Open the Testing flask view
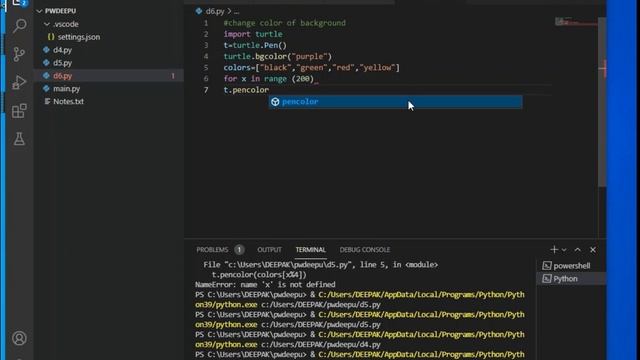Image resolution: width=640 pixels, height=360 pixels. click(x=19, y=139)
